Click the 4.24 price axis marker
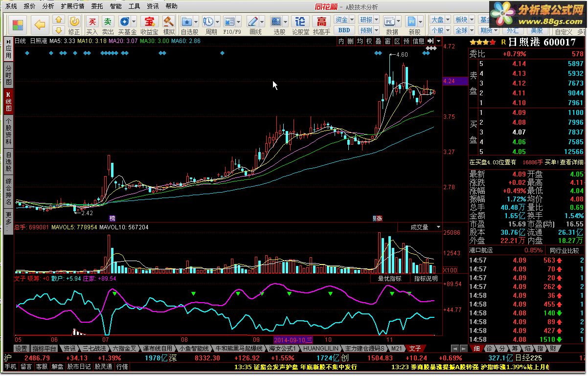Image resolution: width=588 pixels, height=376 pixels. pyautogui.click(x=455, y=81)
